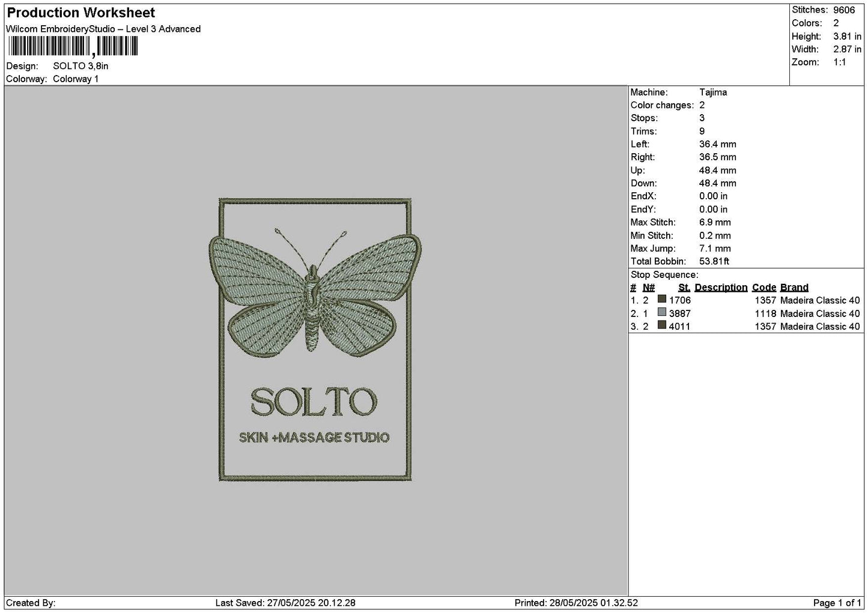Screen dimensions: 868x613
Task: Click the 'Stop Sequence:' heading
Action: [664, 275]
